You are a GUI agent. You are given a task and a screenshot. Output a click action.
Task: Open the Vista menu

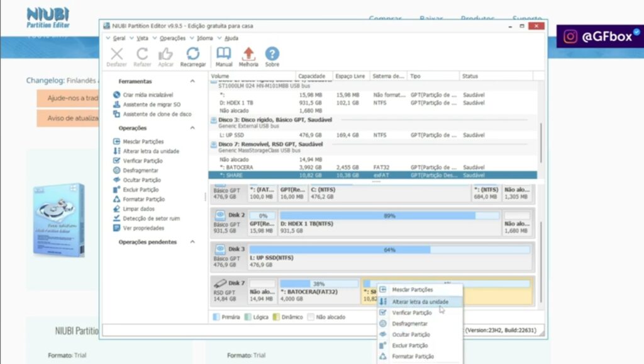coord(143,38)
